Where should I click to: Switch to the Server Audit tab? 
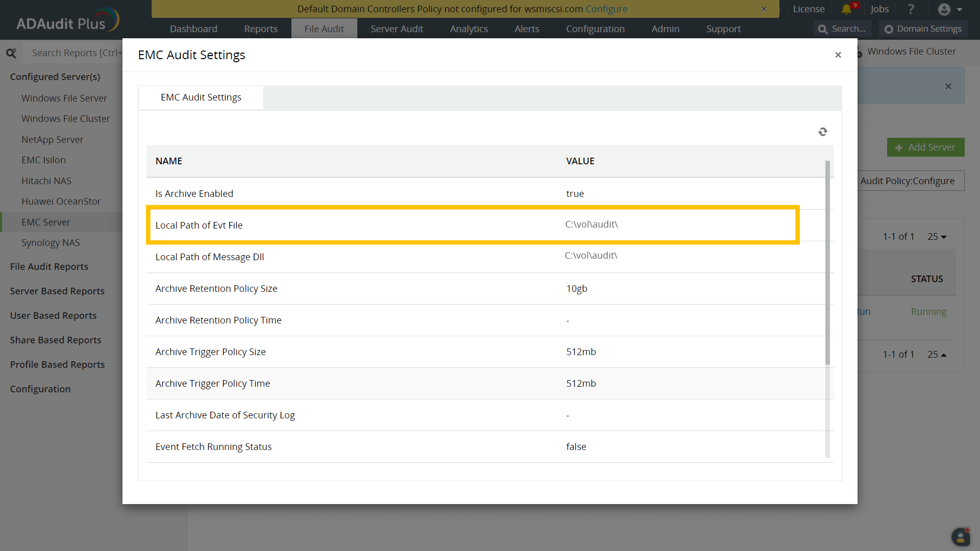pos(397,29)
